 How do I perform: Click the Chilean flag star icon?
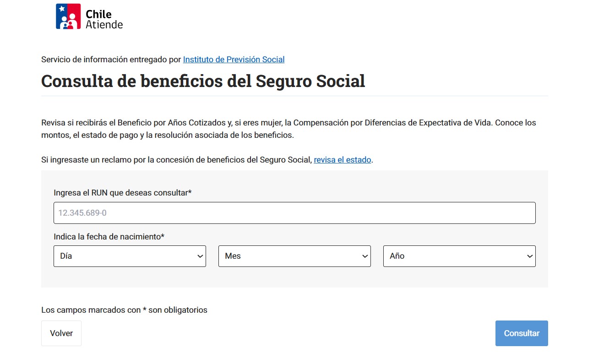(61, 8)
